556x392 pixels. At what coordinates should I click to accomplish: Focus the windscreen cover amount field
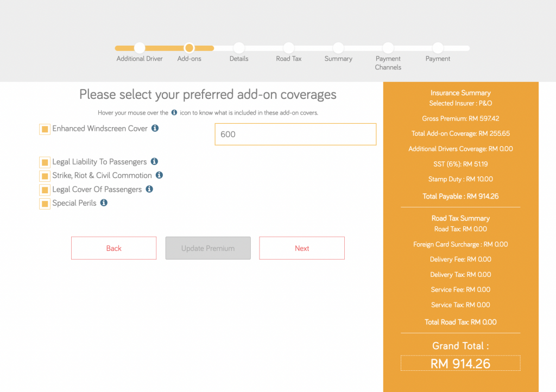point(295,134)
